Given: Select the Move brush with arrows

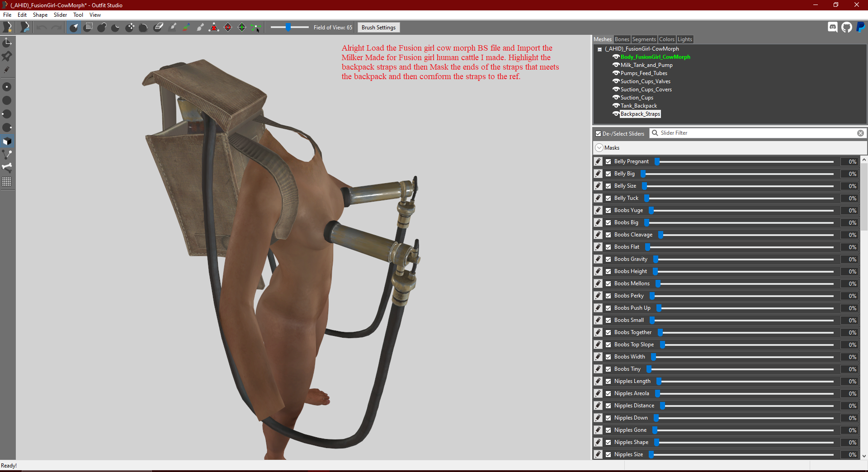Looking at the screenshot, I should [x=130, y=28].
